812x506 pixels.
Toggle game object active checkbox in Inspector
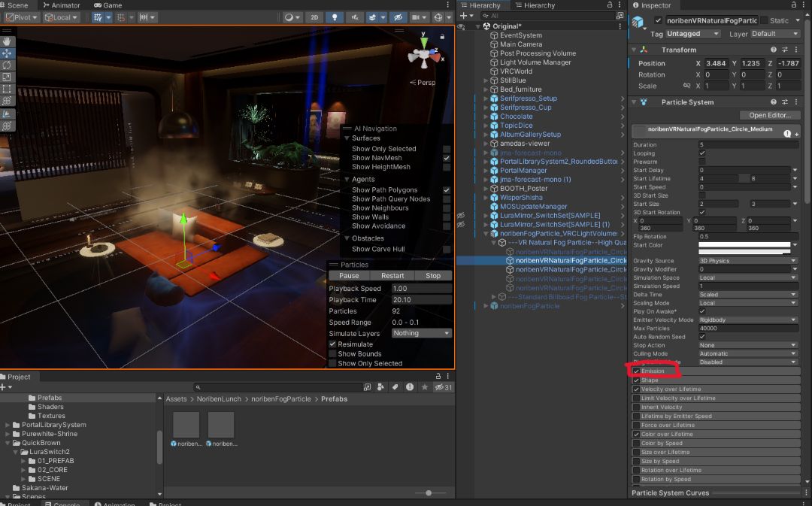[658, 21]
